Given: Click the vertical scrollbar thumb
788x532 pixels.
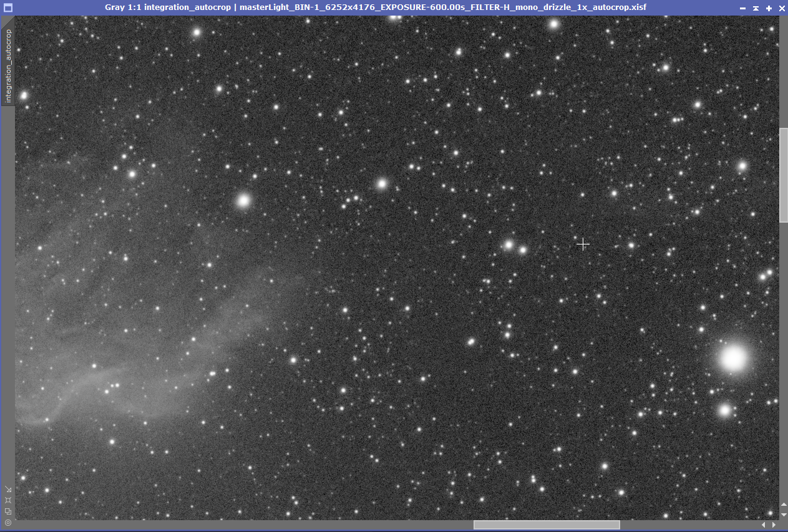Looking at the screenshot, I should pos(784,175).
